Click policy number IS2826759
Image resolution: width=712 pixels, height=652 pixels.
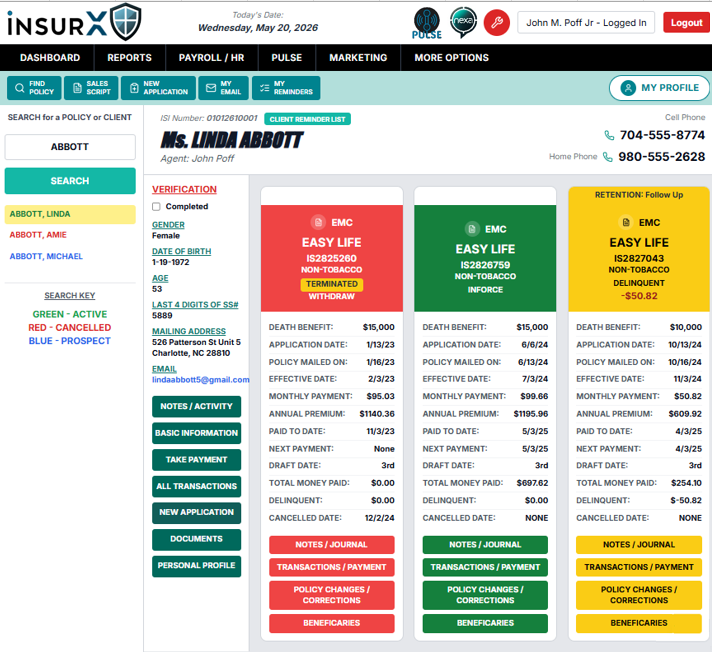pyautogui.click(x=485, y=265)
